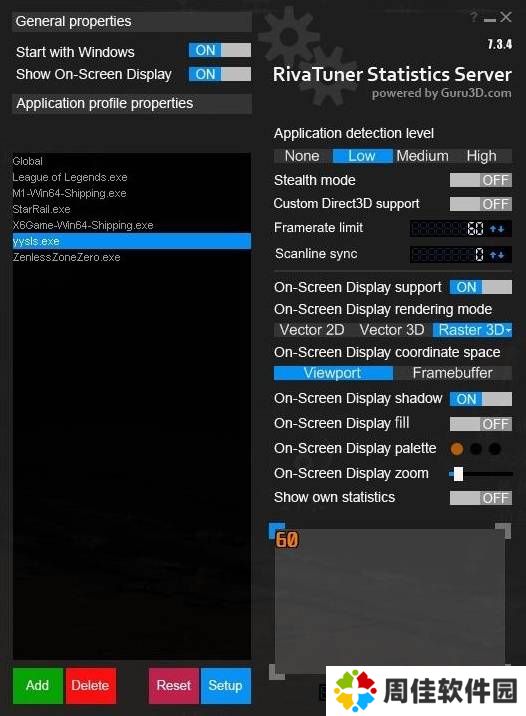Click the framerate limit stepper arrows

click(x=497, y=228)
